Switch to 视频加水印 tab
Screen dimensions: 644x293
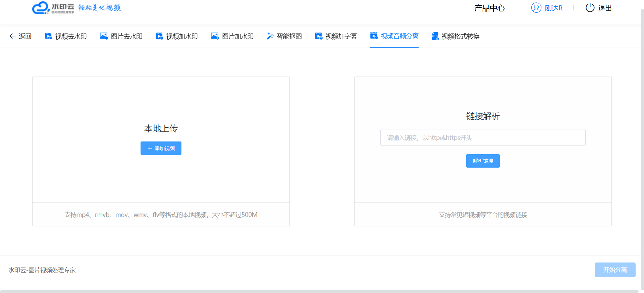click(176, 36)
